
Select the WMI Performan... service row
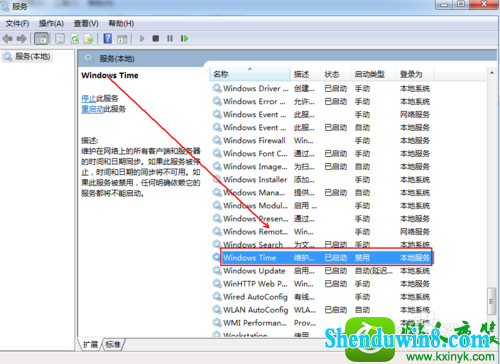(x=321, y=323)
